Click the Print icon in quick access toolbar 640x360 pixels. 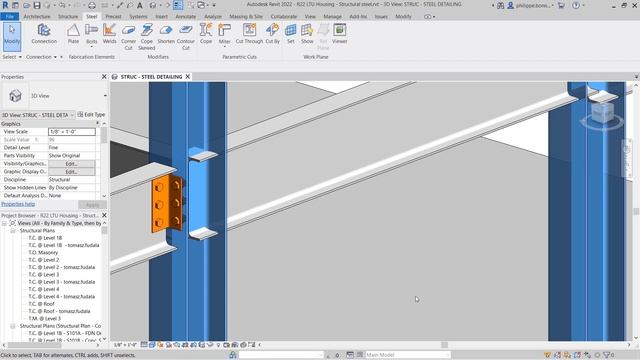click(92, 5)
